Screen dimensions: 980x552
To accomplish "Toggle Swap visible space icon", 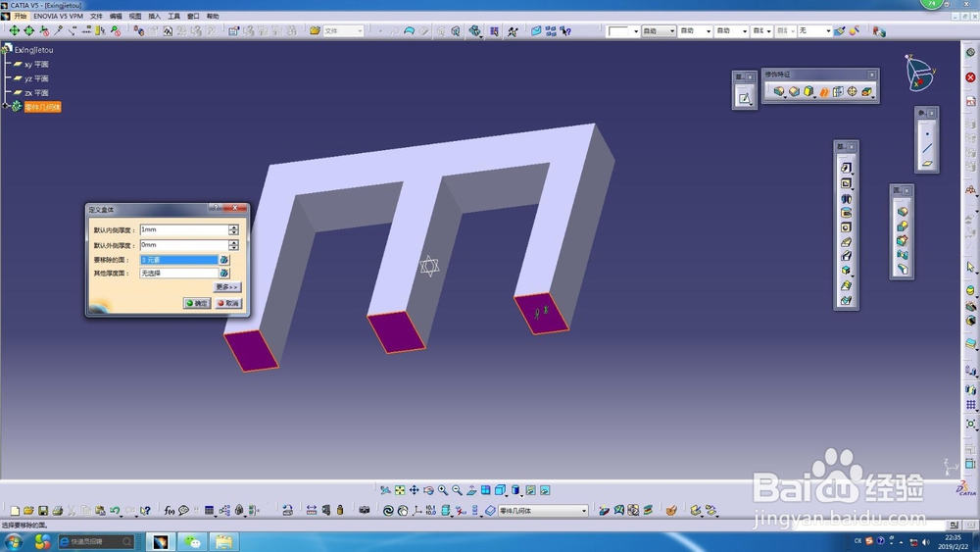I will tap(545, 491).
